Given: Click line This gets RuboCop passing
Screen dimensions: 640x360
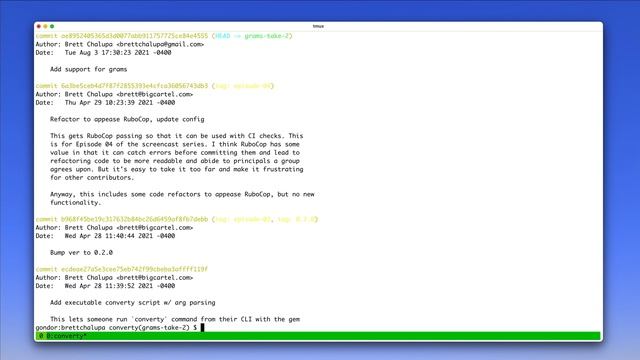Looking at the screenshot, I should (176, 136).
